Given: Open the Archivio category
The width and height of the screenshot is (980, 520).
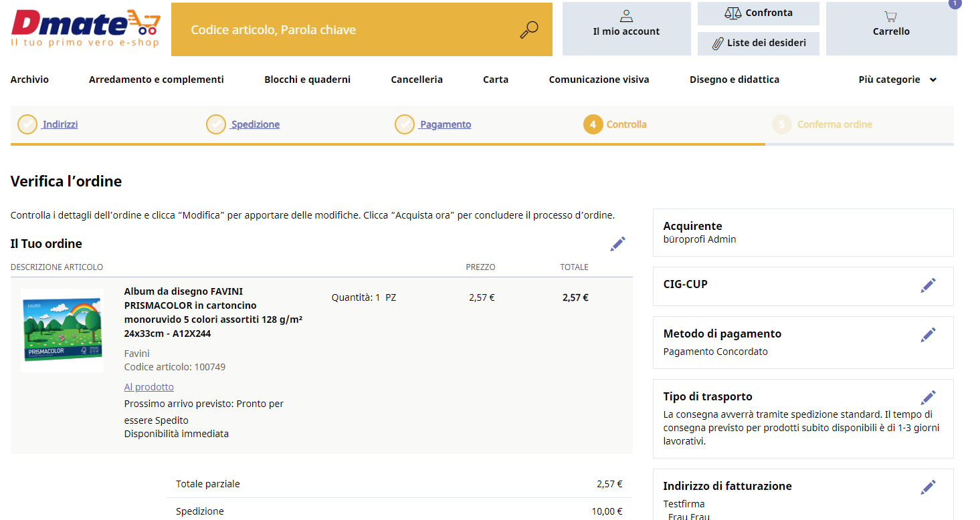Looking at the screenshot, I should pyautogui.click(x=29, y=80).
